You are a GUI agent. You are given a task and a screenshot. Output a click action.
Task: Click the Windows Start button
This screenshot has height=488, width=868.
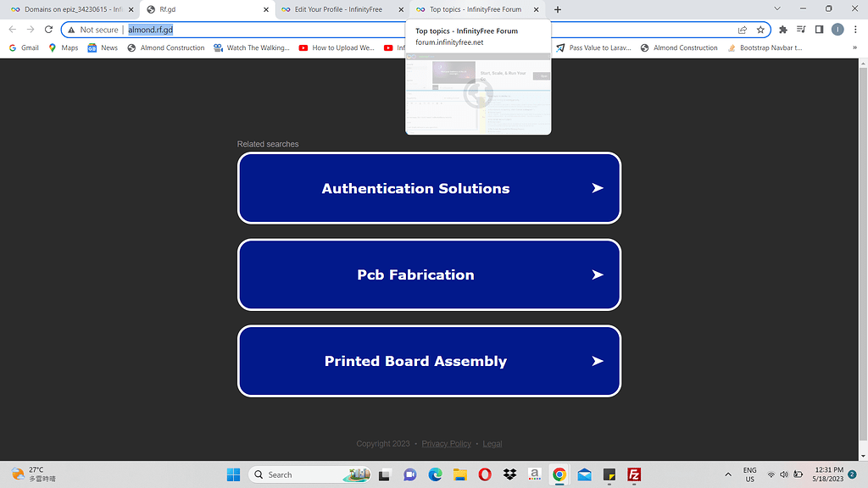pyautogui.click(x=233, y=474)
